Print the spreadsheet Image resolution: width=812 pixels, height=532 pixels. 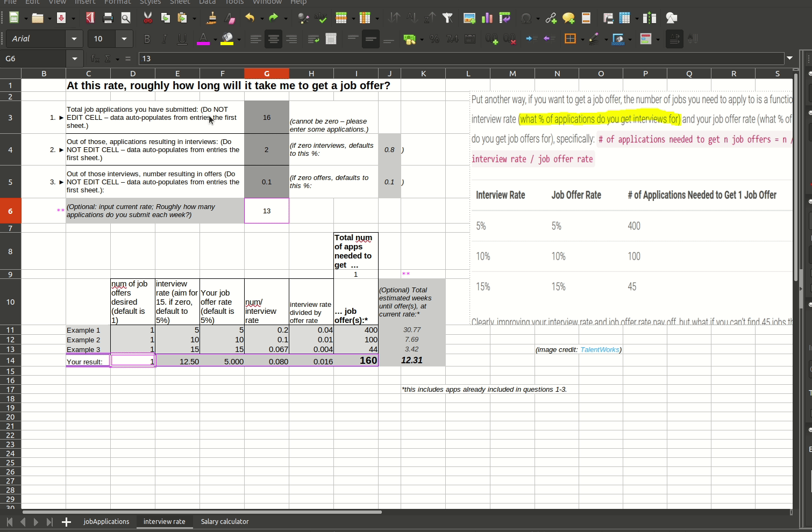coord(108,18)
